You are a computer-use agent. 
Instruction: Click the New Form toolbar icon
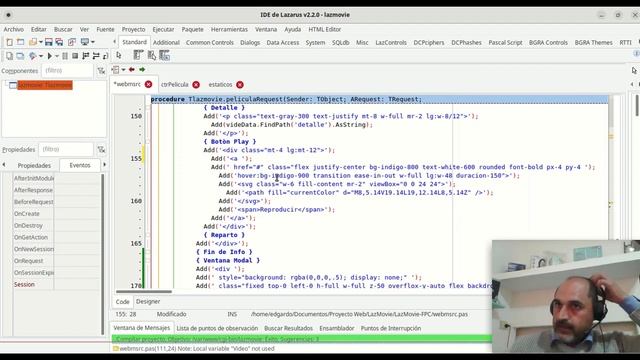tap(20, 42)
